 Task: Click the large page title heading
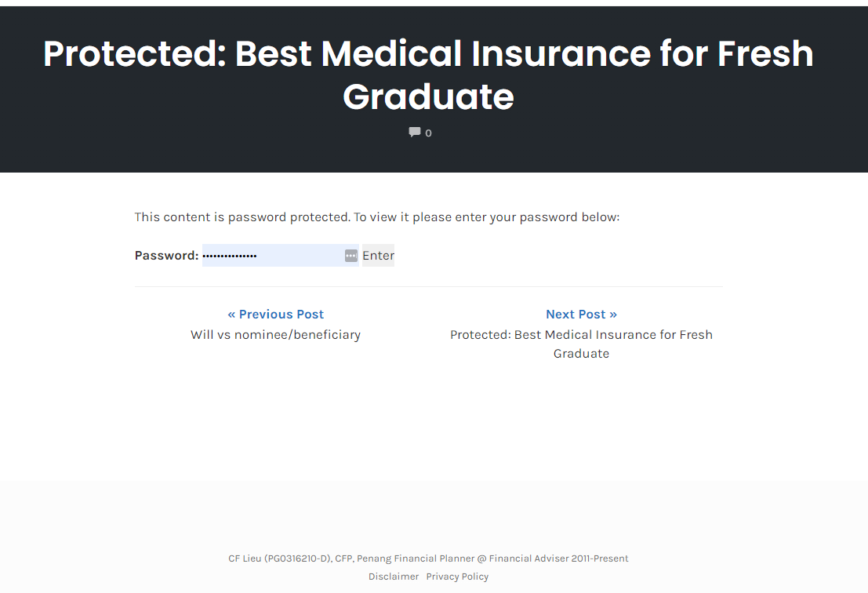[x=428, y=75]
